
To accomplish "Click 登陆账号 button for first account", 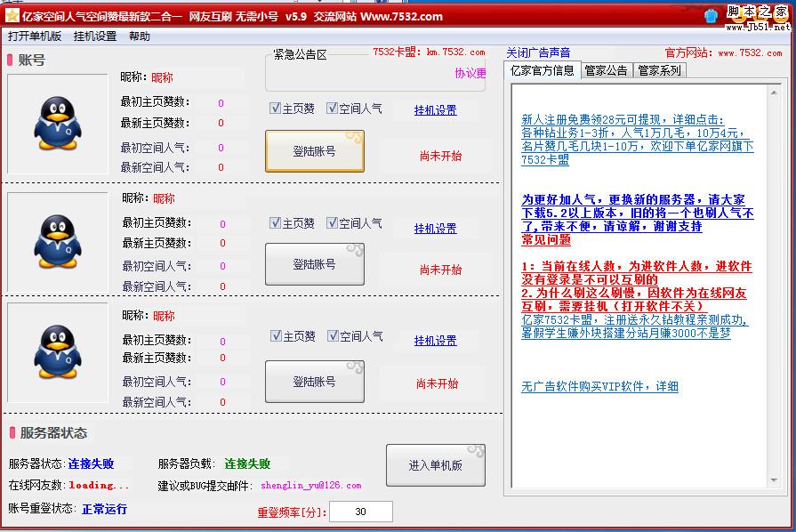I will click(315, 151).
